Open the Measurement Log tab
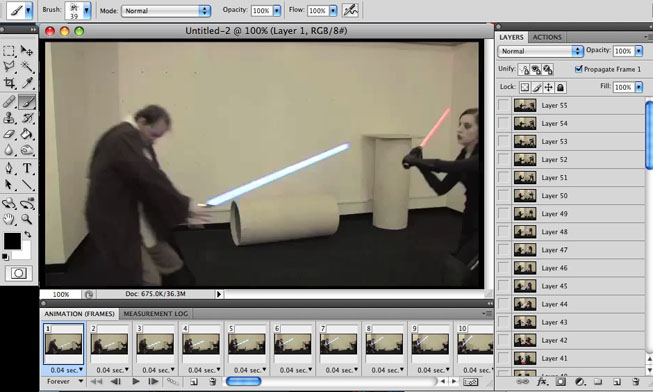 click(x=156, y=314)
